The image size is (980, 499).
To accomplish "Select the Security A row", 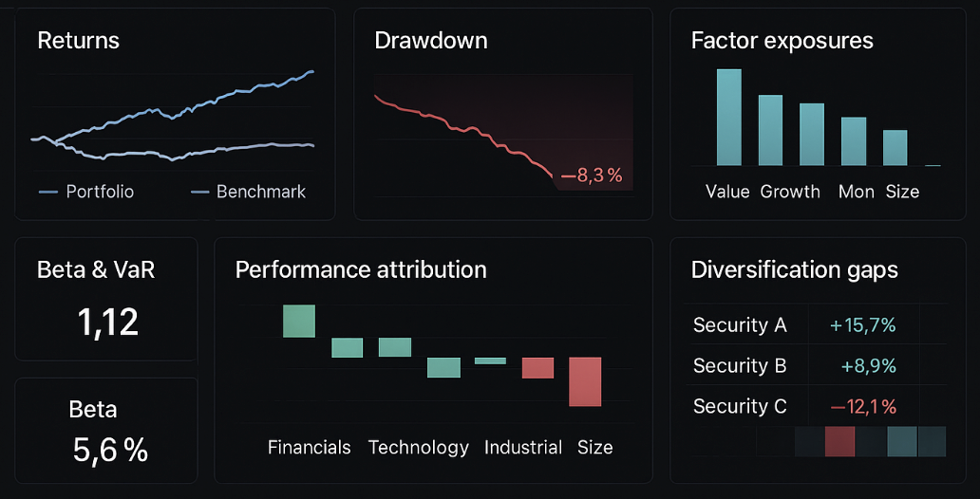I will point(740,325).
